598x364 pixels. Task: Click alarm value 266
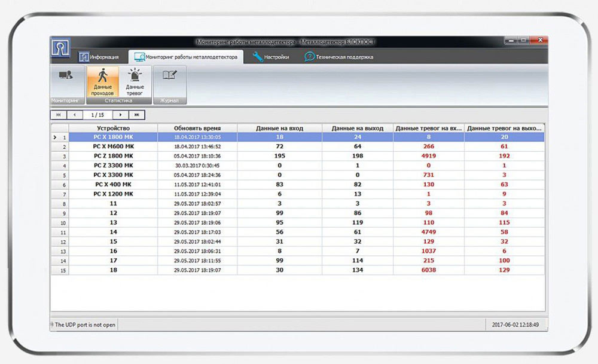click(429, 146)
